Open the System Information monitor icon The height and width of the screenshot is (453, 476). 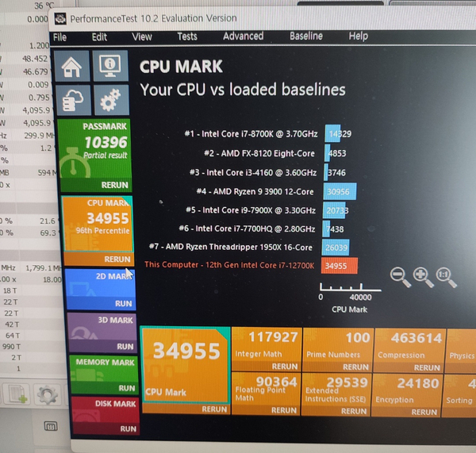[110, 66]
